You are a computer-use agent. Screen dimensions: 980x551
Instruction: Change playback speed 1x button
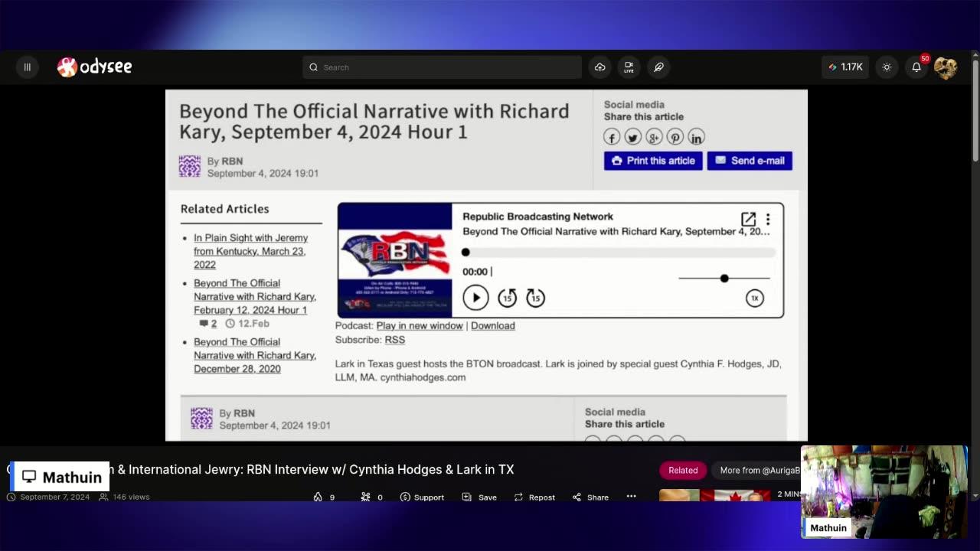[755, 298]
